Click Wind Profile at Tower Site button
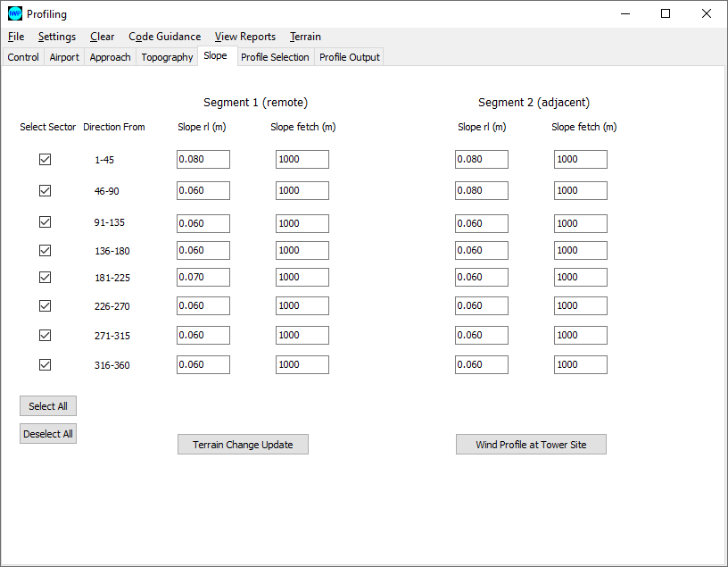The width and height of the screenshot is (728, 567). coord(531,444)
